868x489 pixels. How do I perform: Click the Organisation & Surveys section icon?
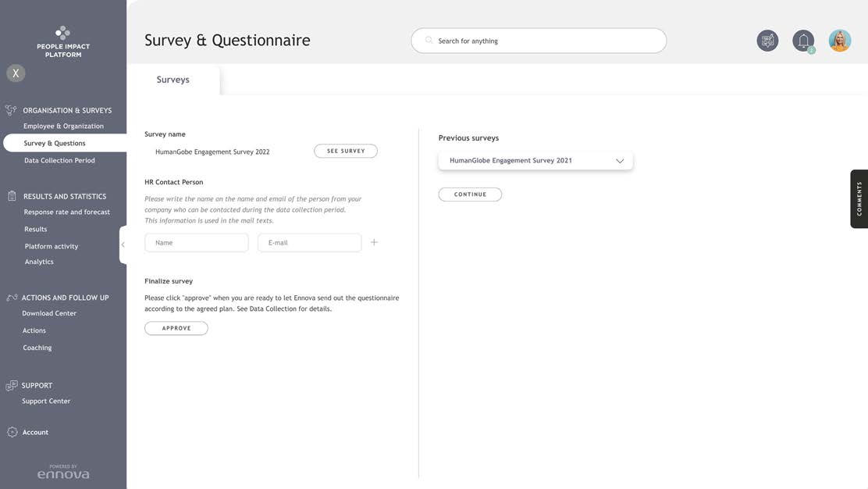pyautogui.click(x=11, y=110)
